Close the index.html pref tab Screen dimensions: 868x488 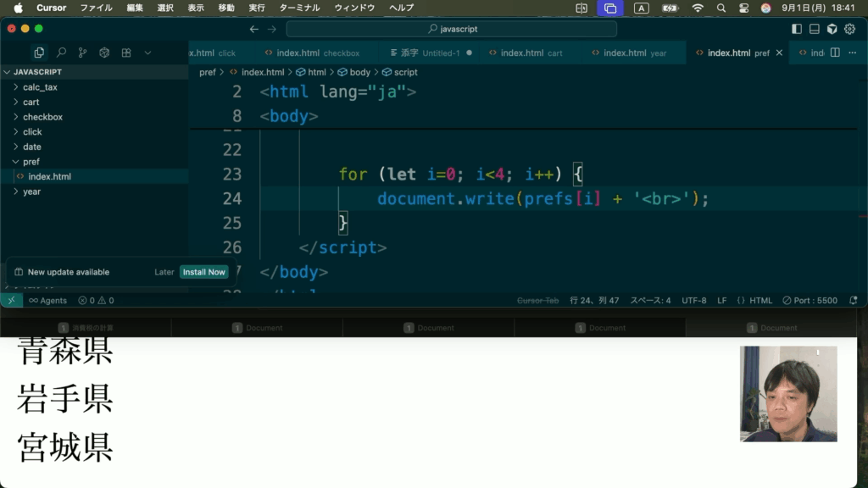coord(779,53)
